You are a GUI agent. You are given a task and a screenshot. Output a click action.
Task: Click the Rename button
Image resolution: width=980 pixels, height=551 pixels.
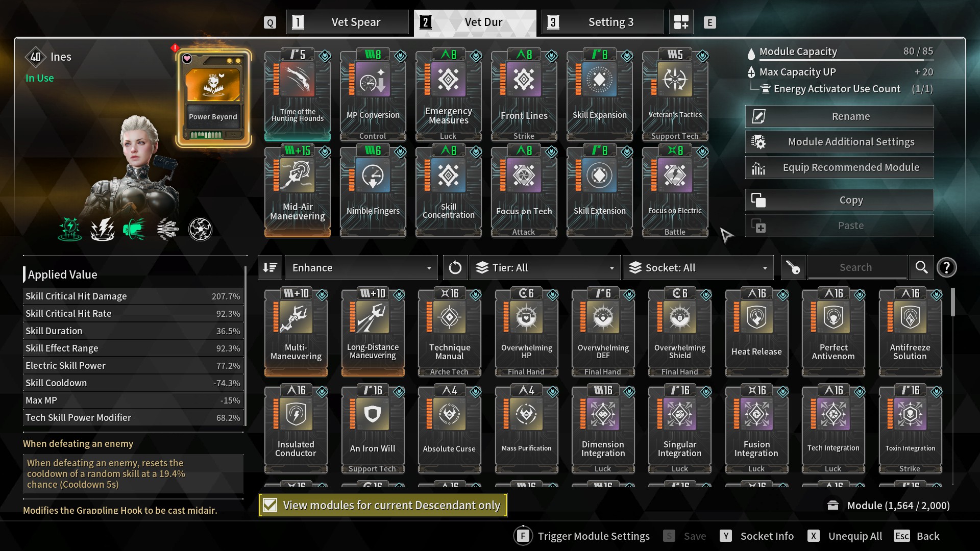(x=840, y=116)
